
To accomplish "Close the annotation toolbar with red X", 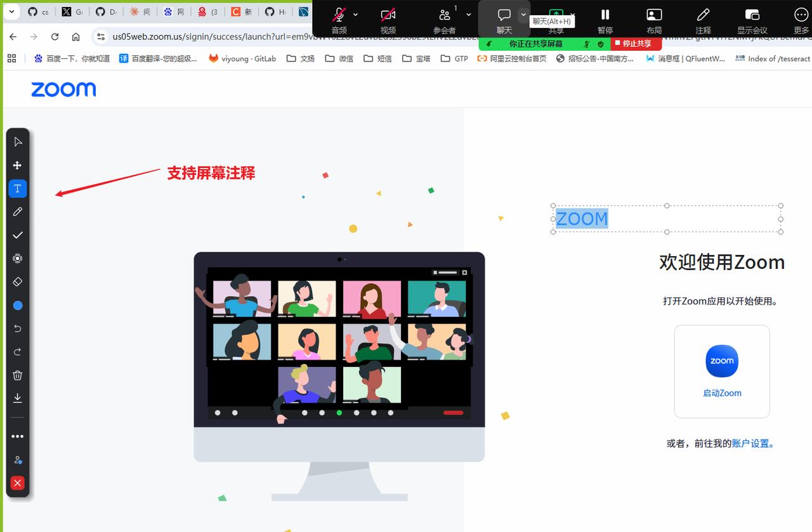I will (18, 483).
